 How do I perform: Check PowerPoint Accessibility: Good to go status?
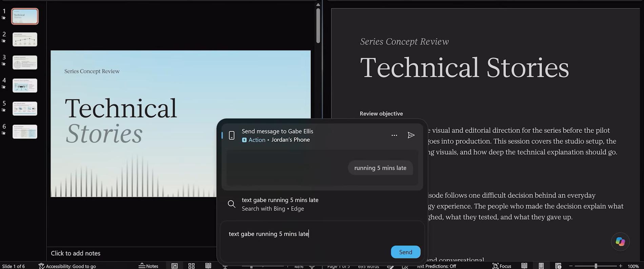pos(67,266)
